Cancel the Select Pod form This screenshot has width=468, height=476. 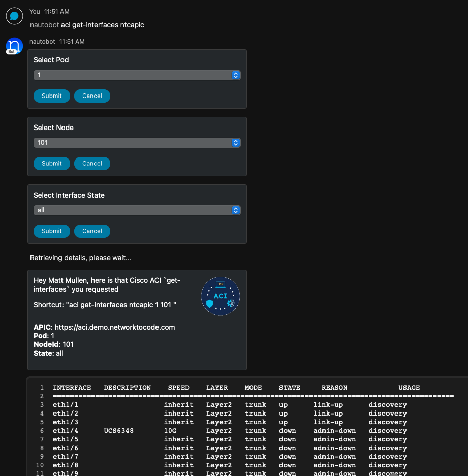coord(92,96)
